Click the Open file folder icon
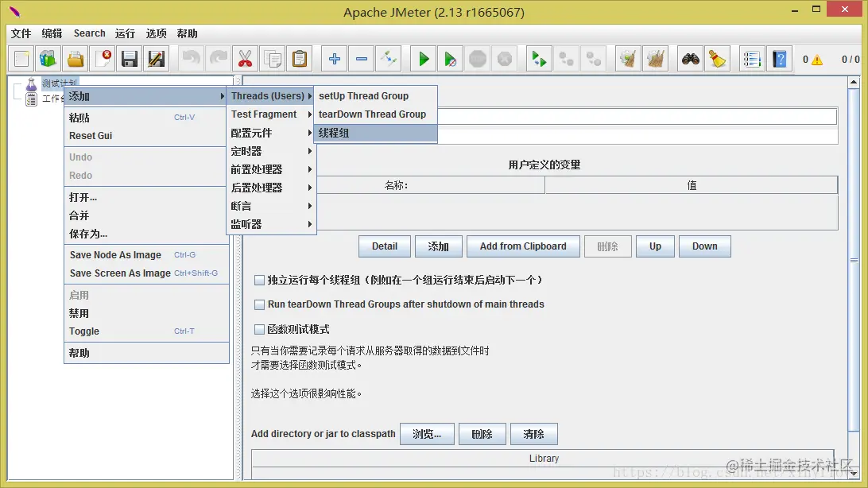This screenshot has width=868, height=488. pos(76,59)
